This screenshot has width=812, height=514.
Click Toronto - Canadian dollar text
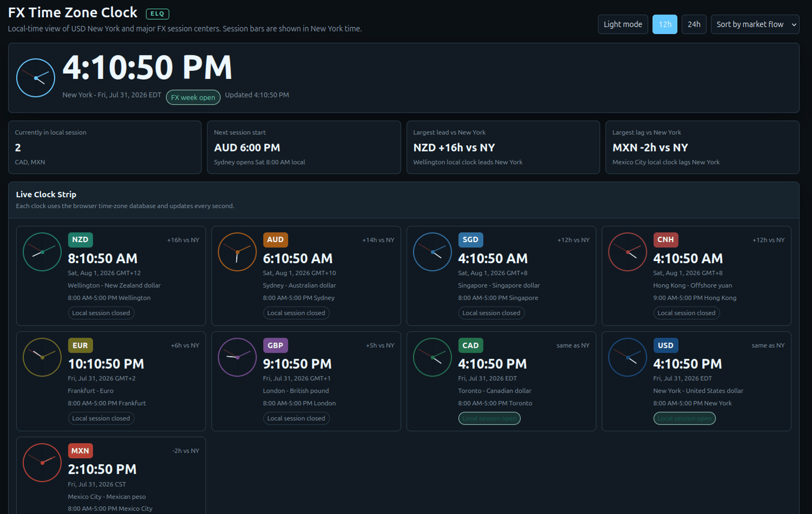(x=495, y=391)
